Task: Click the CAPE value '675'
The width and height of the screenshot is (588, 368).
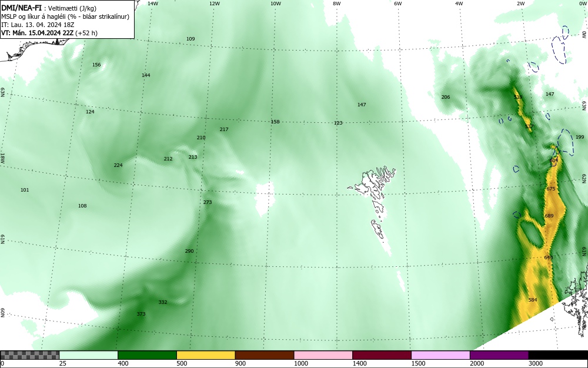Action: click(551, 189)
